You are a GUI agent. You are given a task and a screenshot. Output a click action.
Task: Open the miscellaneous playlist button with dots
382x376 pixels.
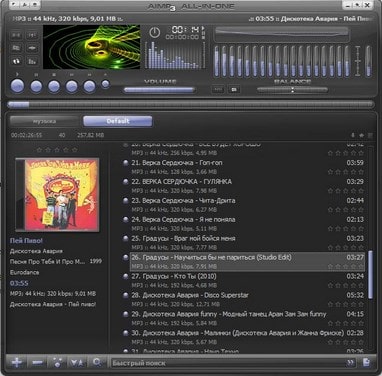pos(57,362)
